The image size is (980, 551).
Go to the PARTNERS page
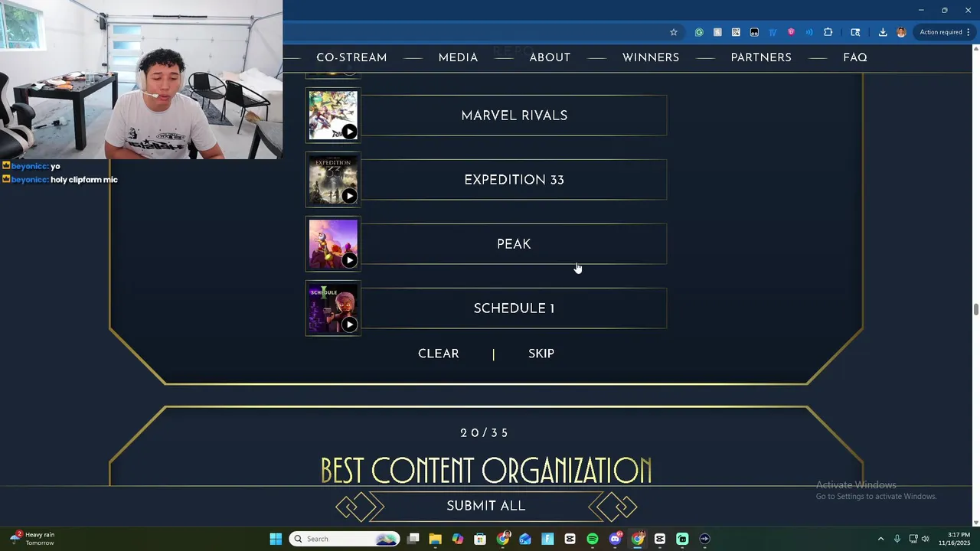(x=761, y=57)
